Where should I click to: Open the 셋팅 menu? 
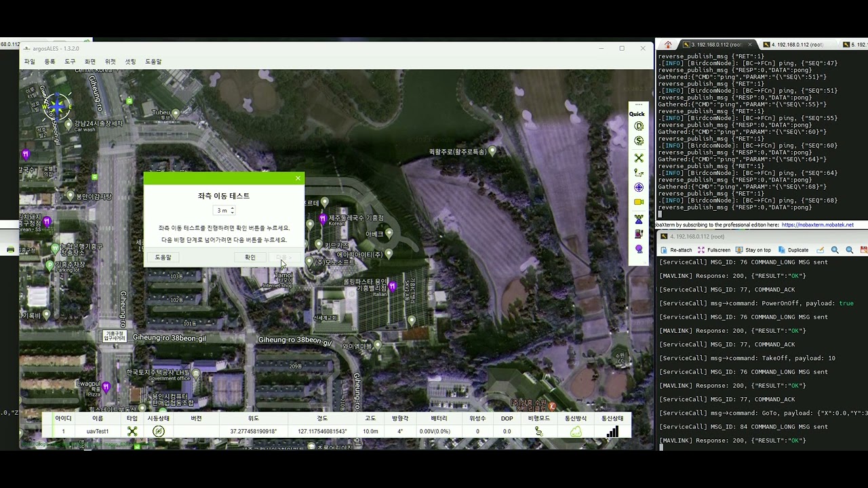130,62
